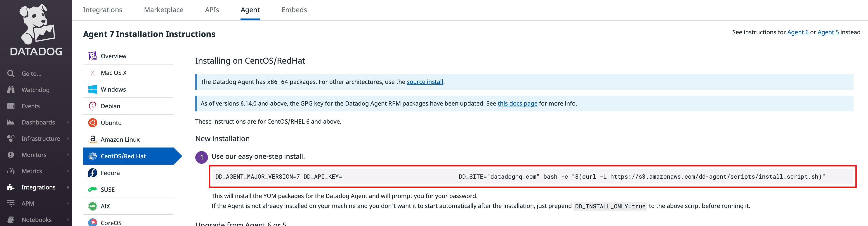The image size is (868, 226).
Task: Select the Agent tab
Action: (250, 10)
